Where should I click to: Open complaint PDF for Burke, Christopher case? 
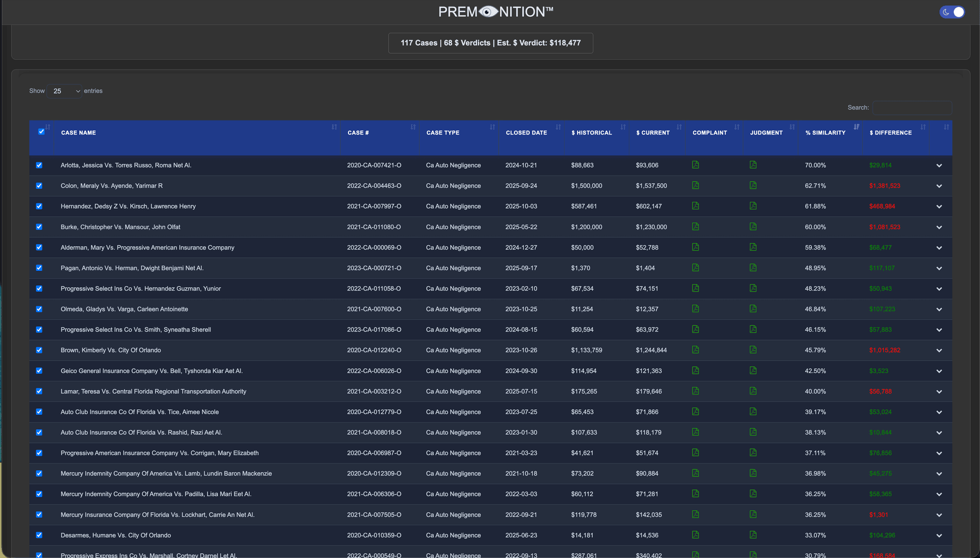click(695, 226)
